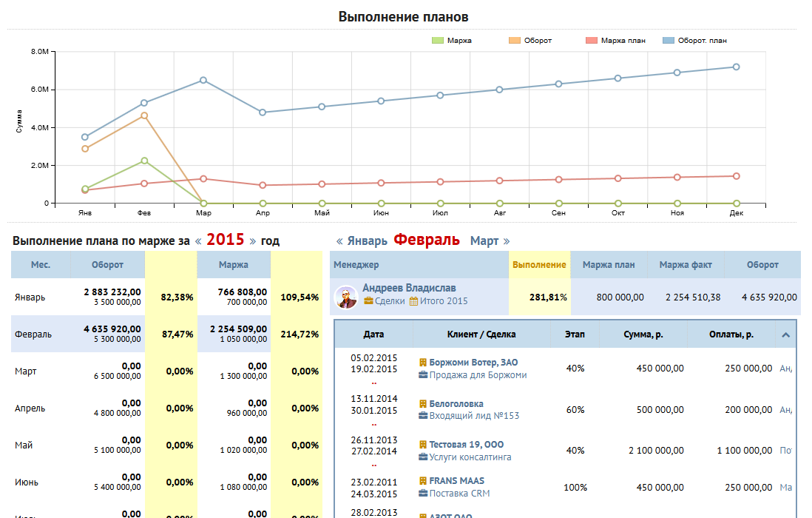This screenshot has width=812, height=518.
Task: Click the Оборот. план legend color swatch
Action: pyautogui.click(x=669, y=41)
